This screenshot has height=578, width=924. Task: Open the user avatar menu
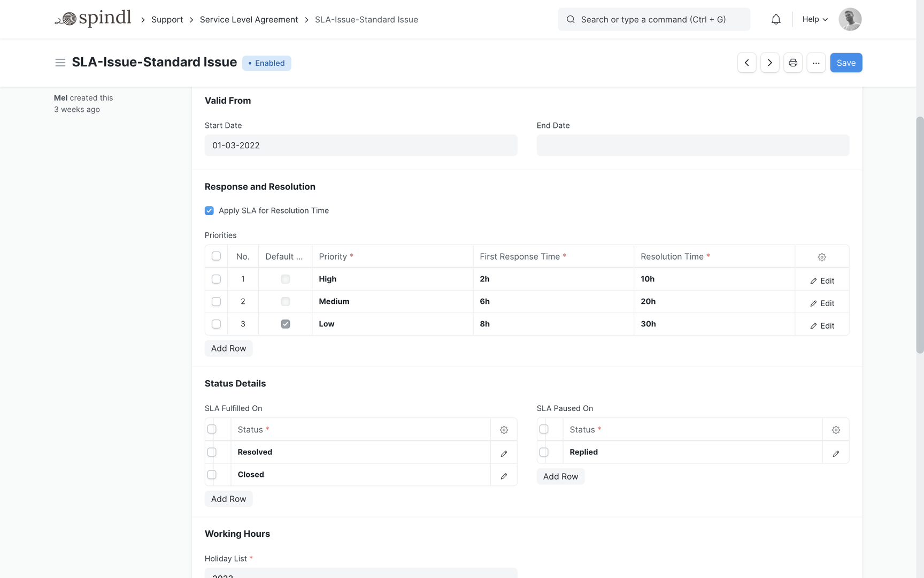click(850, 19)
